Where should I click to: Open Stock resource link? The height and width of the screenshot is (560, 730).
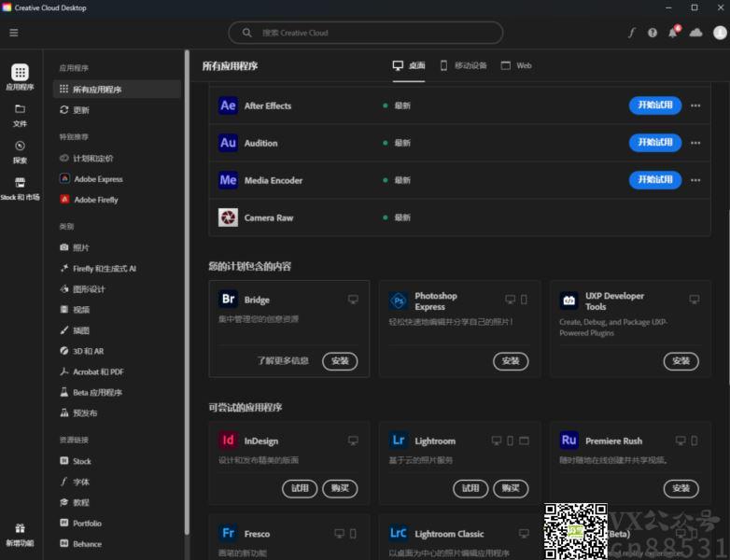pyautogui.click(x=76, y=461)
